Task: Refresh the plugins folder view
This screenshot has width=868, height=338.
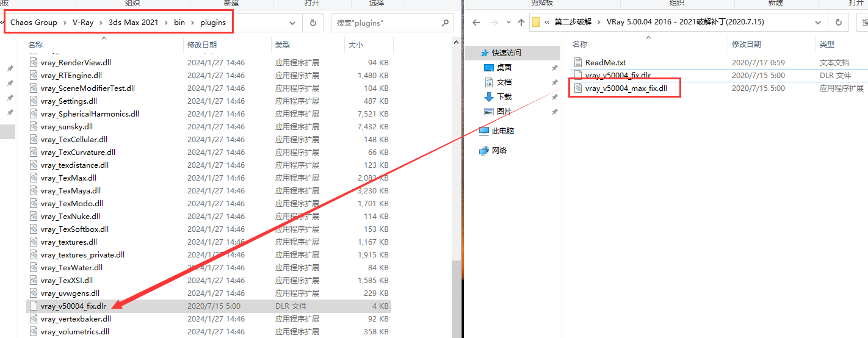Action: (x=313, y=23)
